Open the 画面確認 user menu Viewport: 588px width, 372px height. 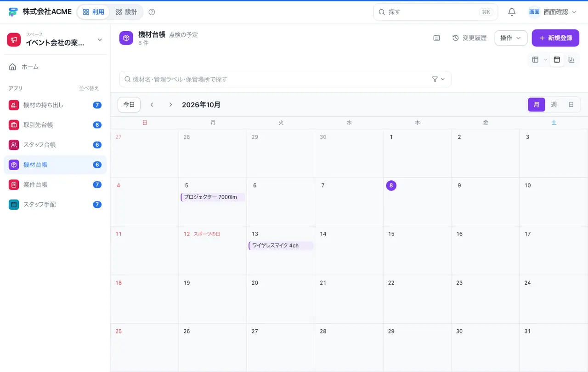[x=552, y=12]
